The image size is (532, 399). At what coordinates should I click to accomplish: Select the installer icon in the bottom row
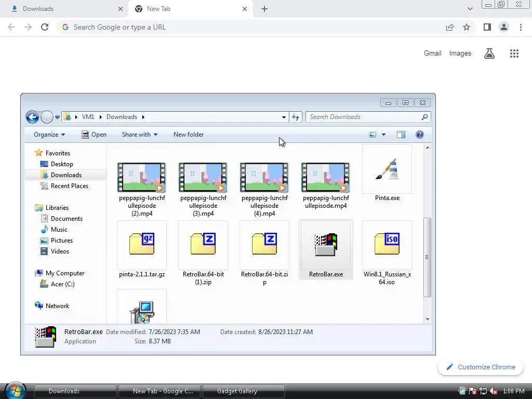[x=142, y=312]
